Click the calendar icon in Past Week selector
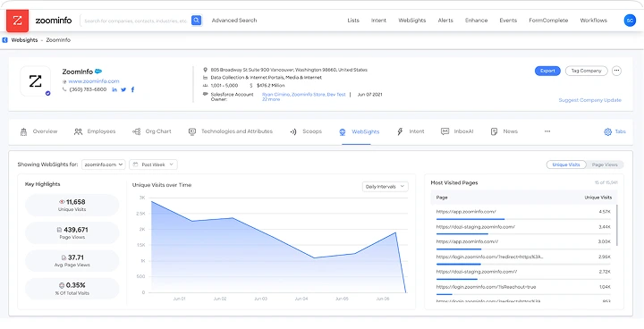The height and width of the screenshot is (329, 644). [x=136, y=164]
